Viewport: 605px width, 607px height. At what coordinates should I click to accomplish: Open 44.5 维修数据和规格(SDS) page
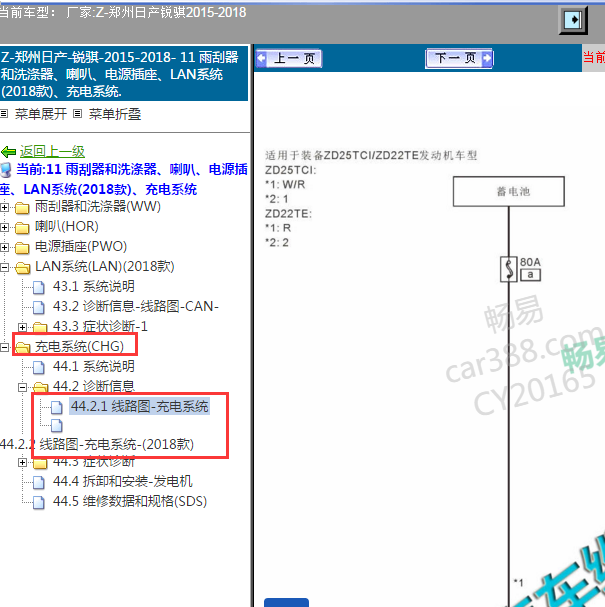[130, 501]
